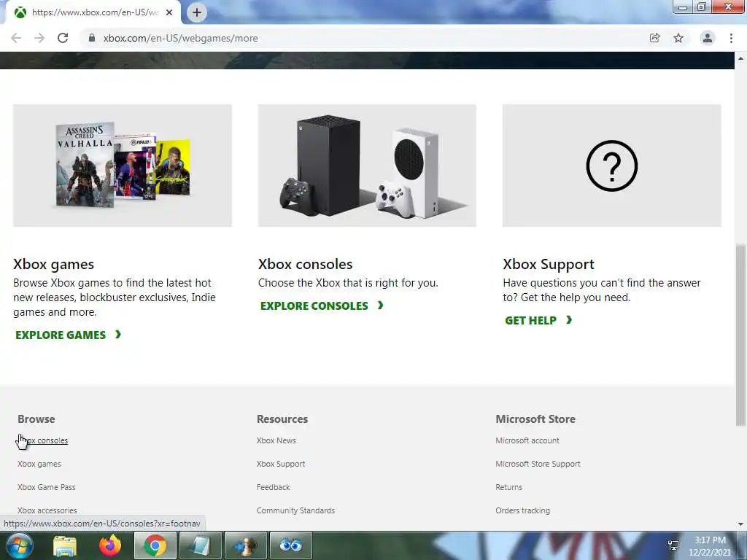747x560 pixels.
Task: Open a new tab with the plus button
Action: click(197, 12)
